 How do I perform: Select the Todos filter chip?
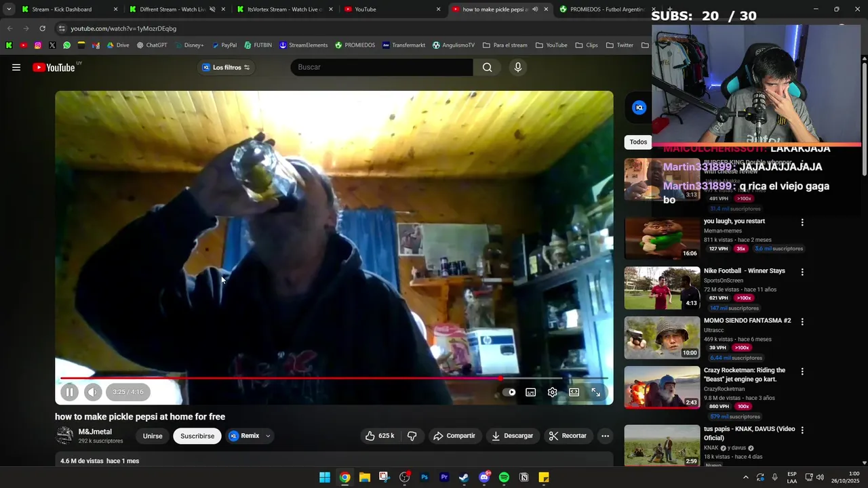[638, 142]
